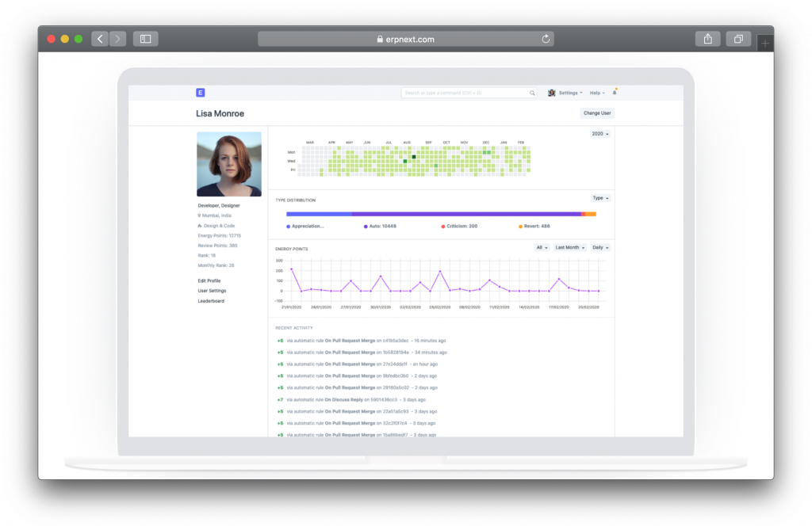
Task: Click the Auto: 10449 legend item
Action: pyautogui.click(x=380, y=227)
